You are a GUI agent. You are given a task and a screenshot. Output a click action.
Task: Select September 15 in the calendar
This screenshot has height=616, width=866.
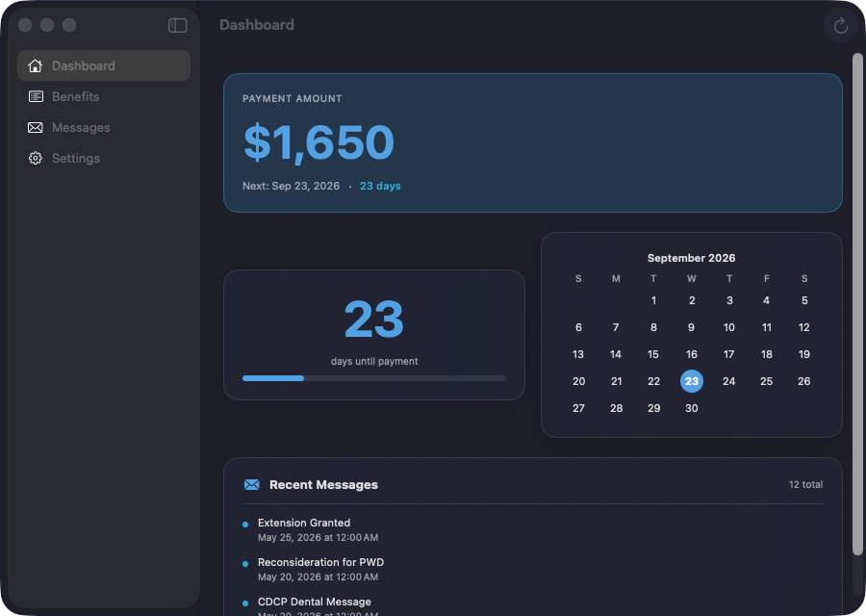point(653,354)
